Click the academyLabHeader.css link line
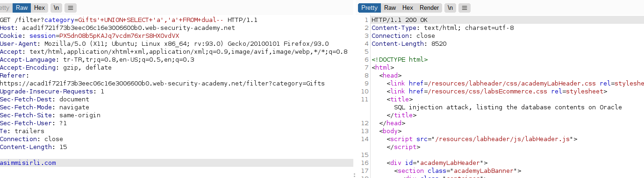The height and width of the screenshot is (178, 644). tap(515, 83)
